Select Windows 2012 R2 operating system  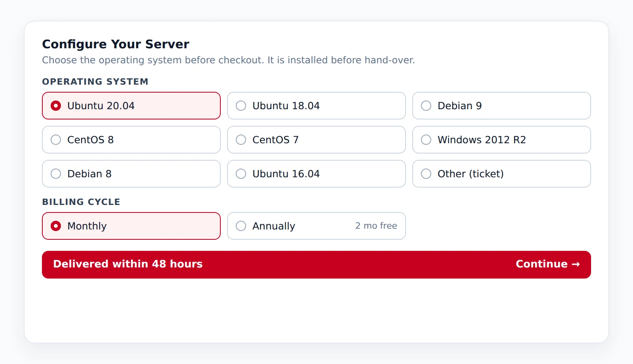(x=502, y=140)
